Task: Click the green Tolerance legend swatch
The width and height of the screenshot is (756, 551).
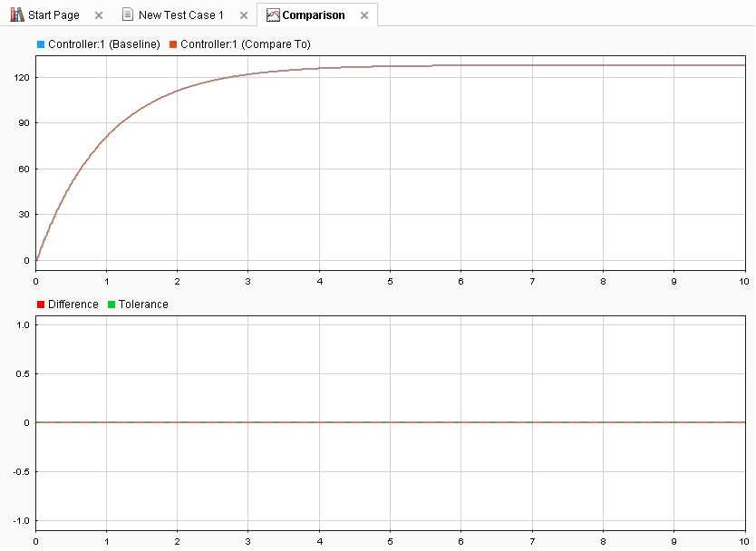Action: pos(111,304)
